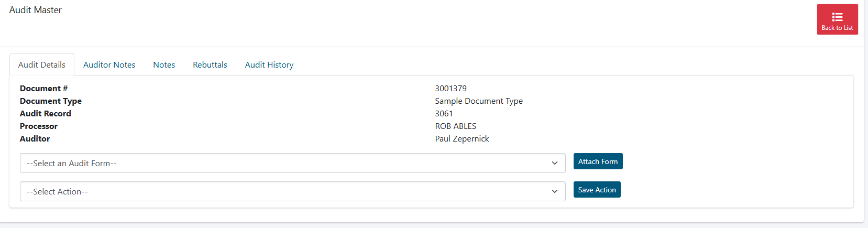
Task: Click the document number 3001379
Action: [451, 89]
